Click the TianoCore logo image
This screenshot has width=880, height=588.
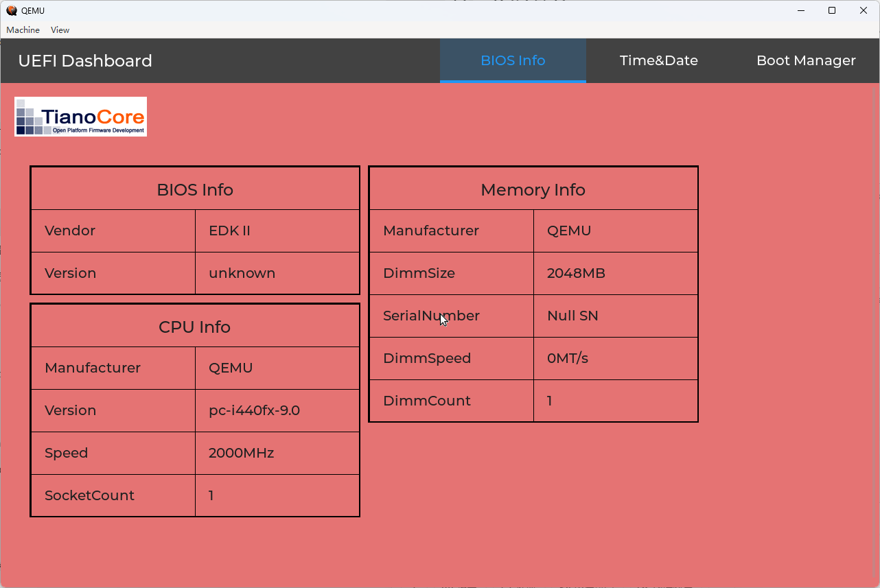(x=80, y=117)
